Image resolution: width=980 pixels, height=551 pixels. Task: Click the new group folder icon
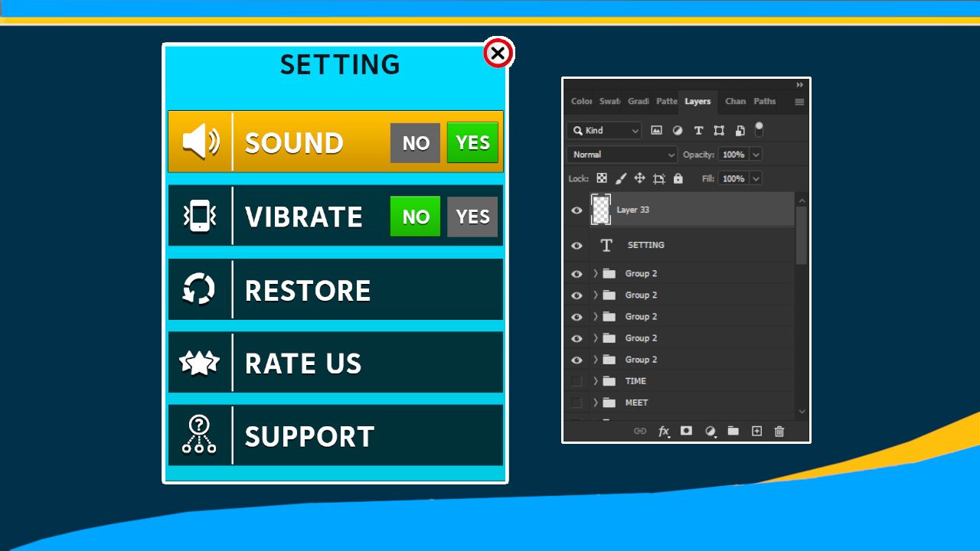pos(733,432)
